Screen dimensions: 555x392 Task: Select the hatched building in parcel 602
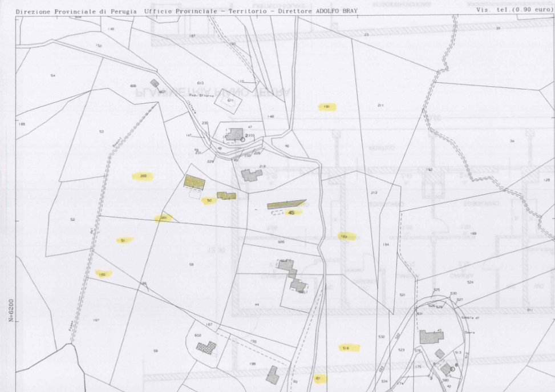click(206, 347)
